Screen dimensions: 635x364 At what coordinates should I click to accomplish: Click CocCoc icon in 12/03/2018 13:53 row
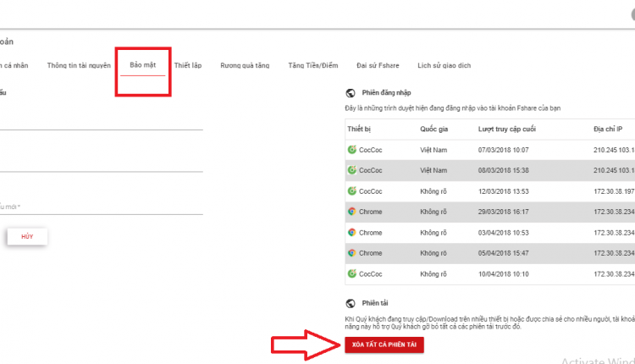click(352, 190)
